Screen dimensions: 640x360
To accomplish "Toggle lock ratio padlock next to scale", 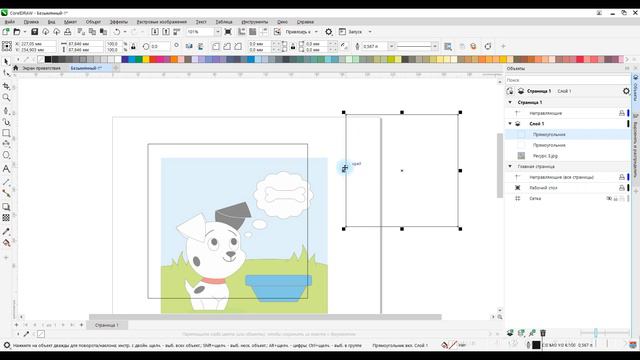I will tap(133, 47).
